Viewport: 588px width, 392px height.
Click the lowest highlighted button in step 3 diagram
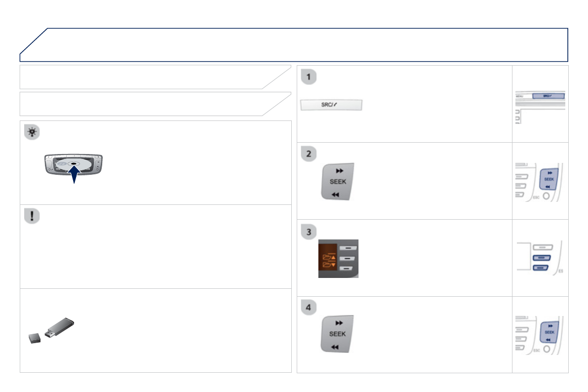(541, 268)
